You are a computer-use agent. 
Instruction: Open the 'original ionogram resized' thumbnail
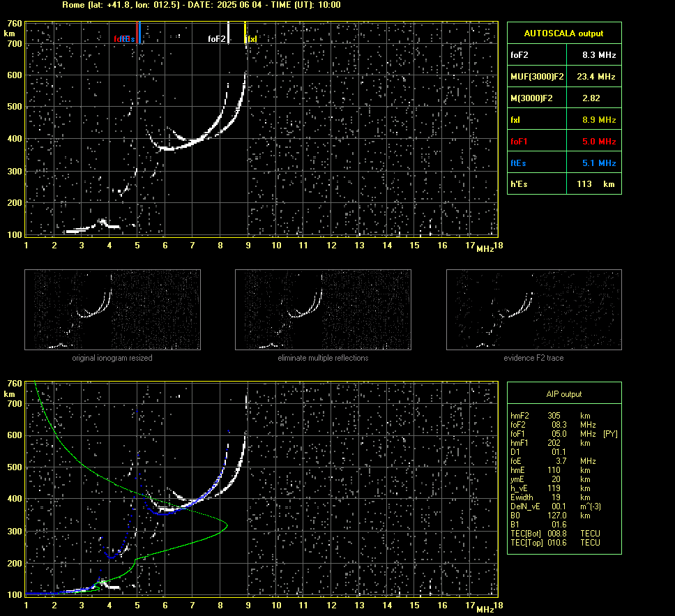coord(112,309)
